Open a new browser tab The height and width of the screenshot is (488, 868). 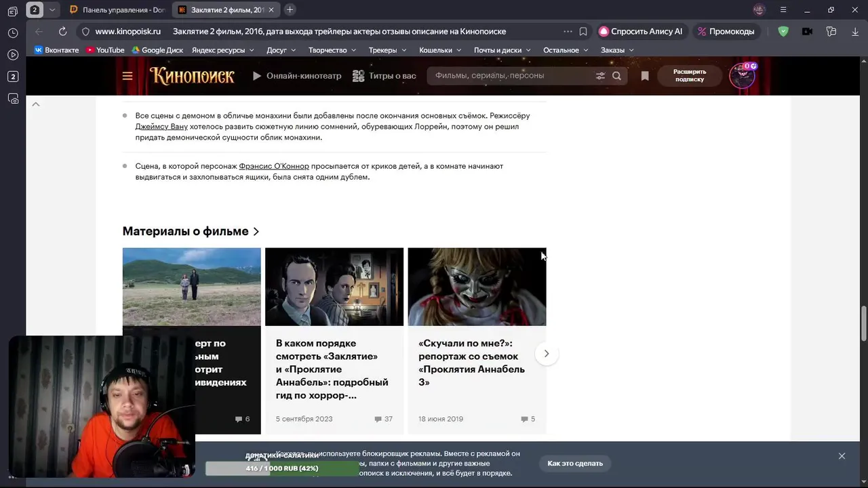click(290, 10)
